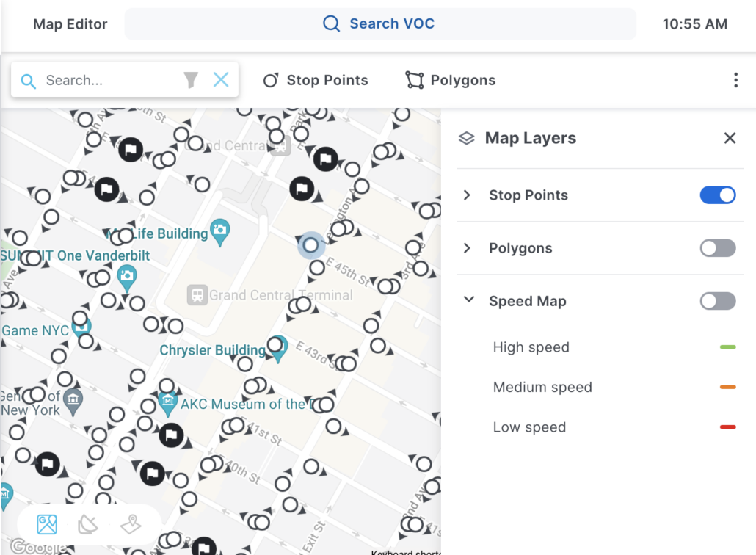The height and width of the screenshot is (555, 756).
Task: Click the red Low speed swatch
Action: pyautogui.click(x=727, y=427)
